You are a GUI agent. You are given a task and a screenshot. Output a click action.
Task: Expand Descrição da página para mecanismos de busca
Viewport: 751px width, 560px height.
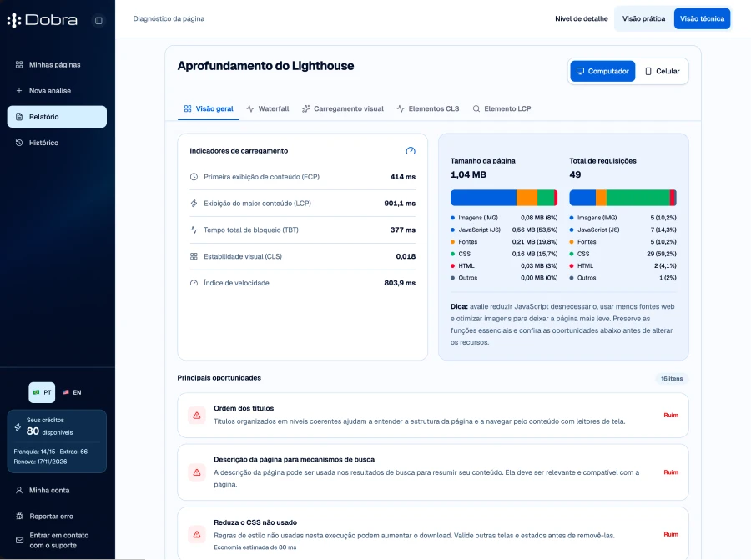(x=433, y=472)
